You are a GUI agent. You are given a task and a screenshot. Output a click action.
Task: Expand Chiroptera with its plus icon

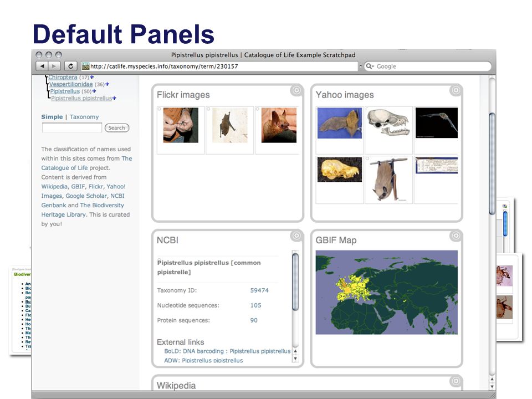(x=91, y=77)
